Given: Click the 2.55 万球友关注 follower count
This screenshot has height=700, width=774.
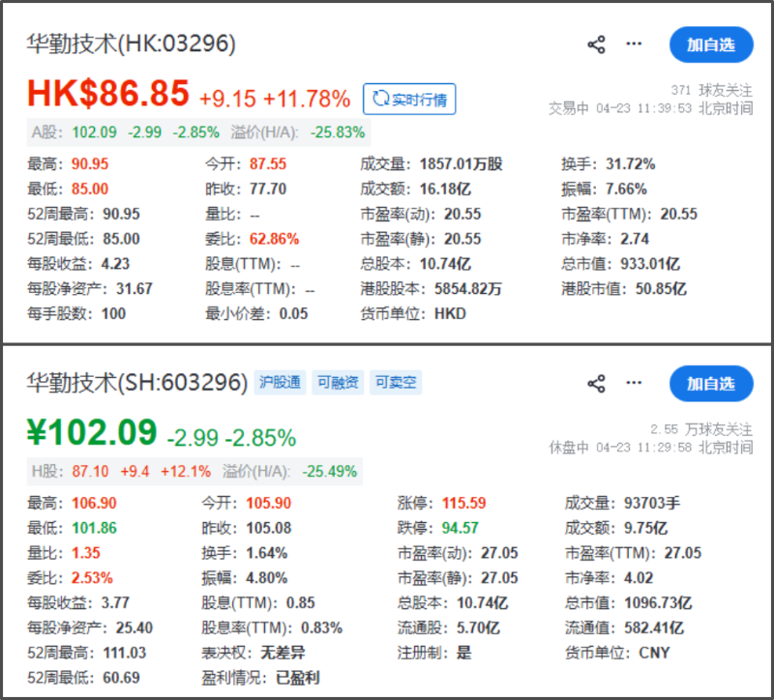Looking at the screenshot, I should (701, 429).
